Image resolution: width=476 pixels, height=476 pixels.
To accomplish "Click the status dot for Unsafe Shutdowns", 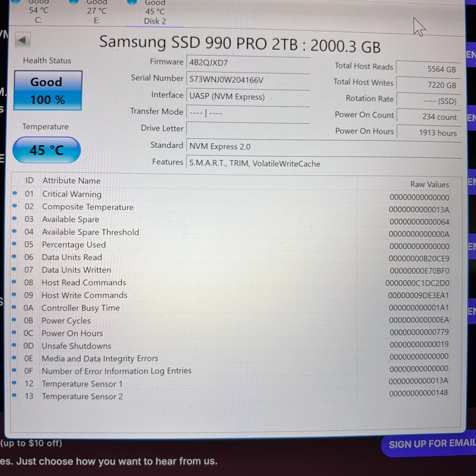I will coord(14,345).
